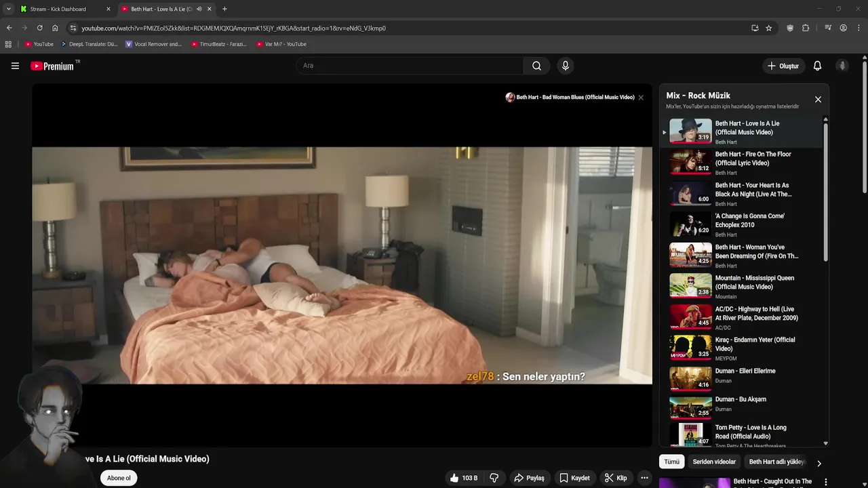
Task: Close the Kick Dashboard tab
Action: point(108,9)
